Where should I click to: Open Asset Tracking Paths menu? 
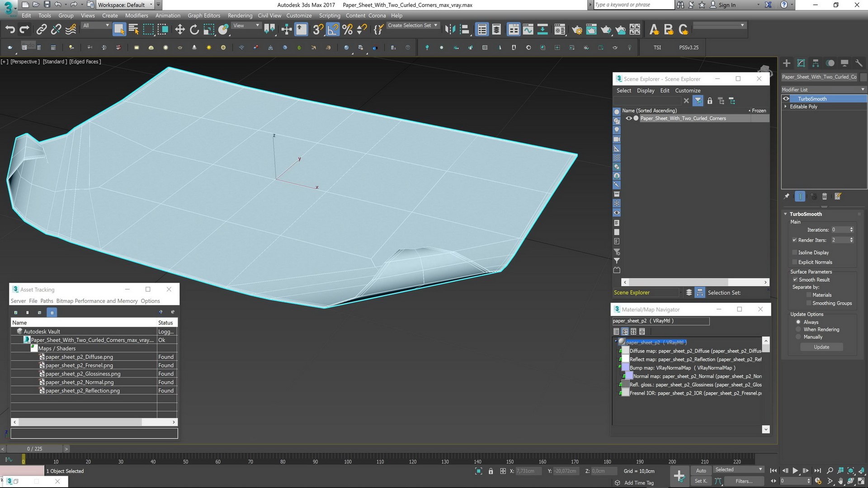47,301
